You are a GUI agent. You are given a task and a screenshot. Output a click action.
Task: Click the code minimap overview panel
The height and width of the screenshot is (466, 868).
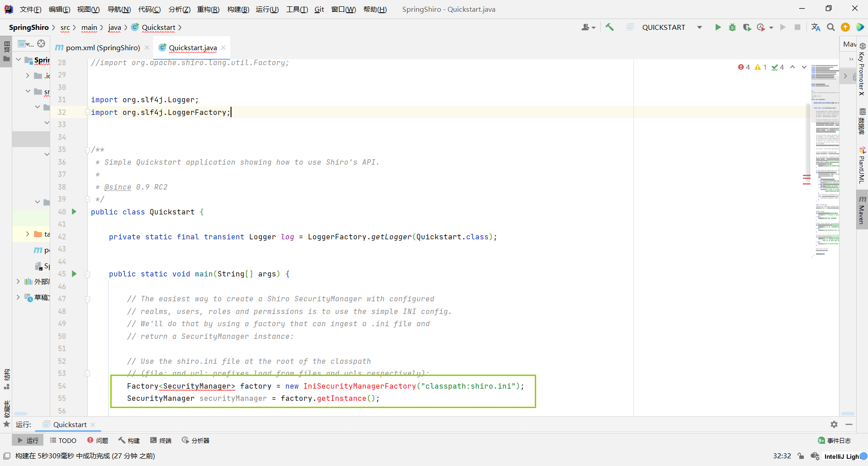click(826, 161)
